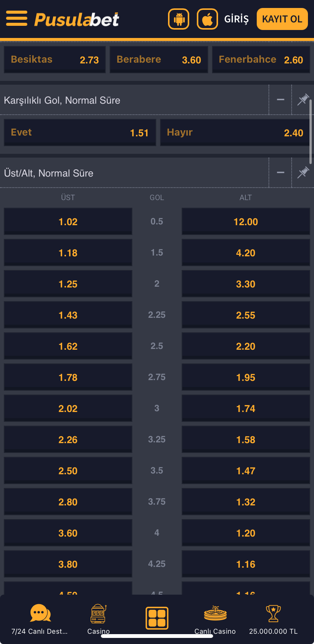This screenshot has height=644, width=314.
Task: Pin the Üst/Alt Normal Süre market
Action: [303, 173]
